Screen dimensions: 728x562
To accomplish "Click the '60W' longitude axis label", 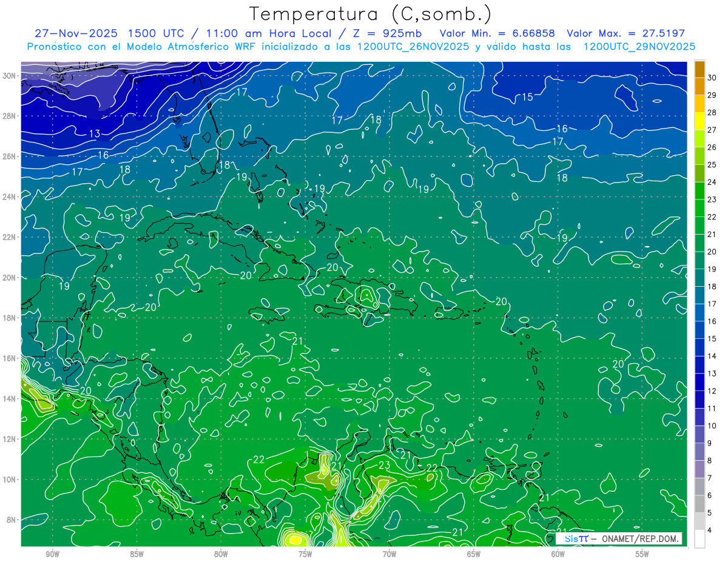I will pos(558,555).
